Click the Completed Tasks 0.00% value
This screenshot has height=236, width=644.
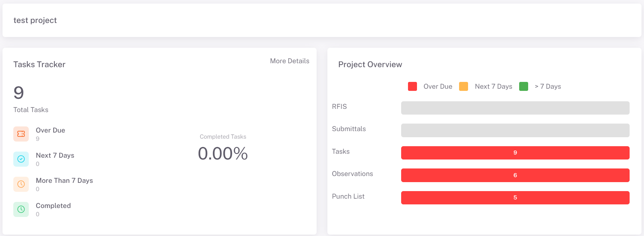223,154
